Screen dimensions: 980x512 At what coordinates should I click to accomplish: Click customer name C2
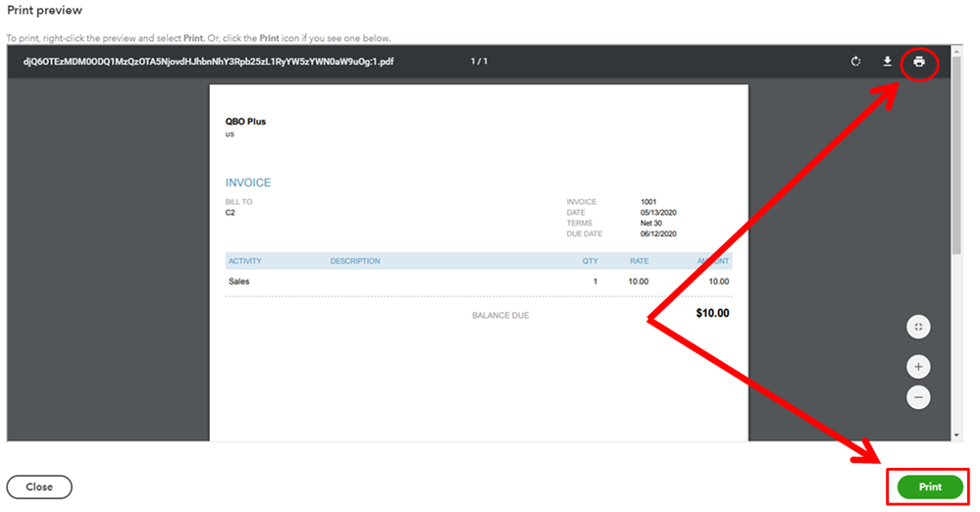(230, 213)
